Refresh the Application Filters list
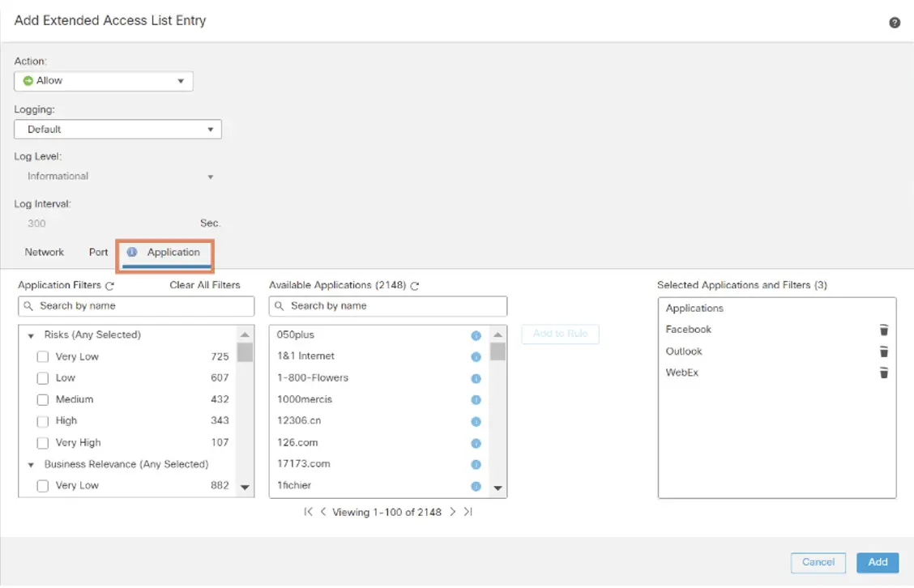The width and height of the screenshot is (914, 588). click(109, 284)
